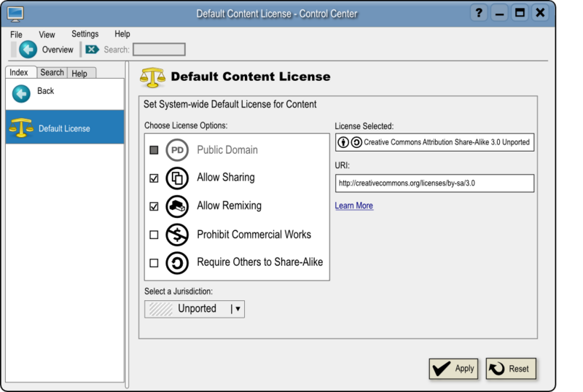Viewport: 583px width, 392px height.
Task: Maximize the Control Center window
Action: [520, 13]
